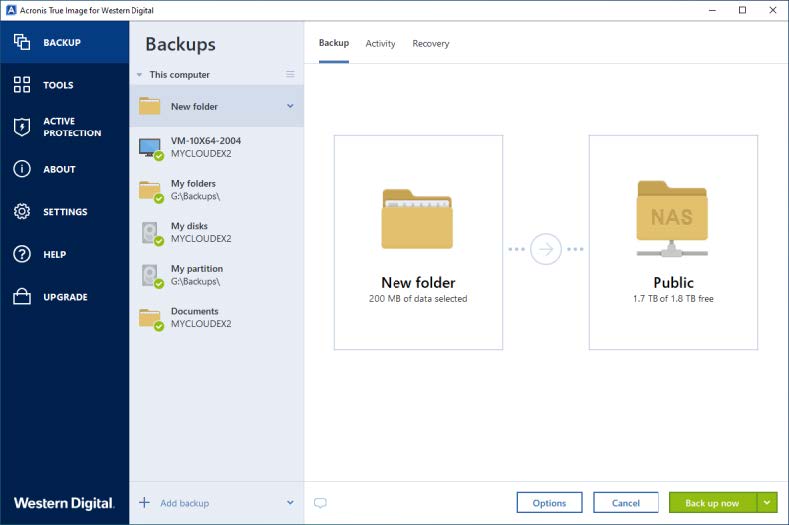789x525 pixels.
Task: Click the Options button
Action: click(549, 502)
